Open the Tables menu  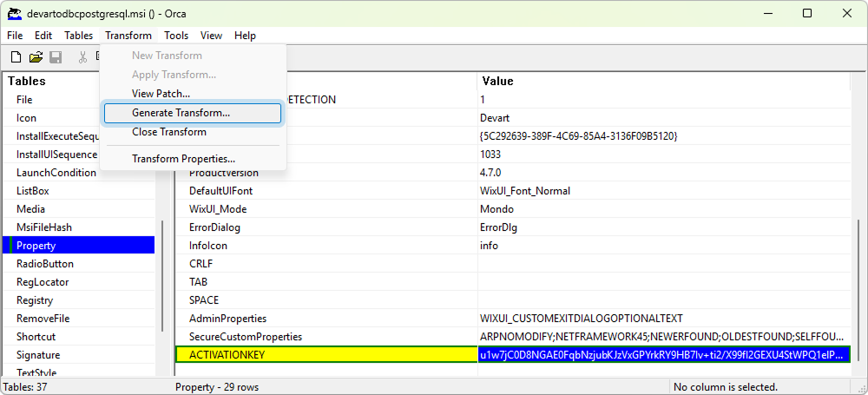[x=79, y=36]
